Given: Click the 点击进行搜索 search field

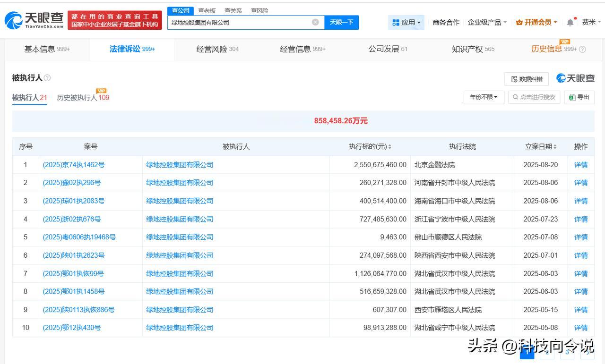Looking at the screenshot, I should pos(535,97).
